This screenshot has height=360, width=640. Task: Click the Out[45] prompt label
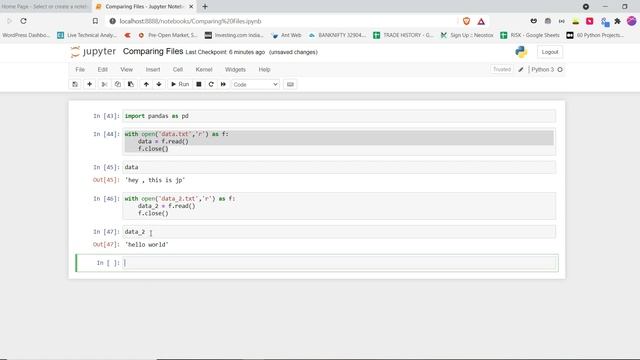coord(106,180)
